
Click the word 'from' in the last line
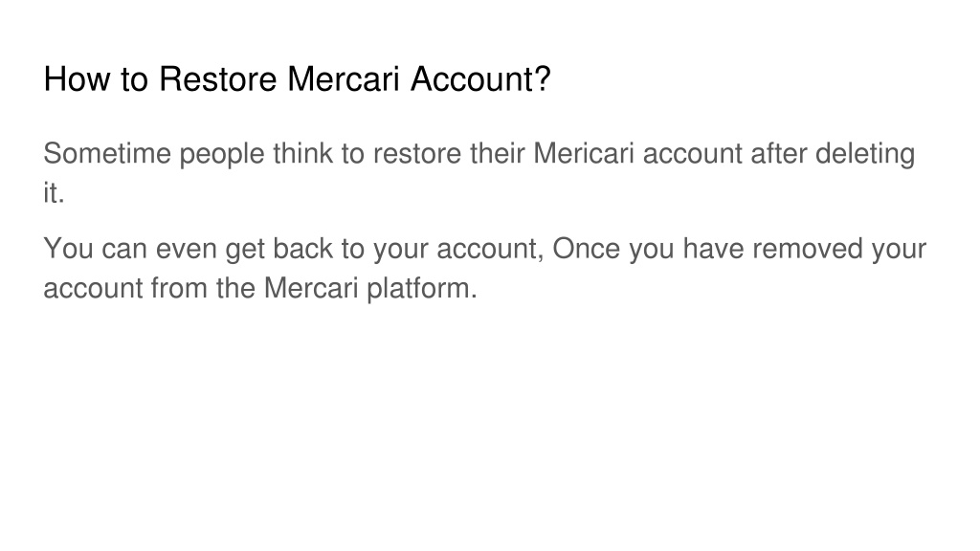(179, 289)
